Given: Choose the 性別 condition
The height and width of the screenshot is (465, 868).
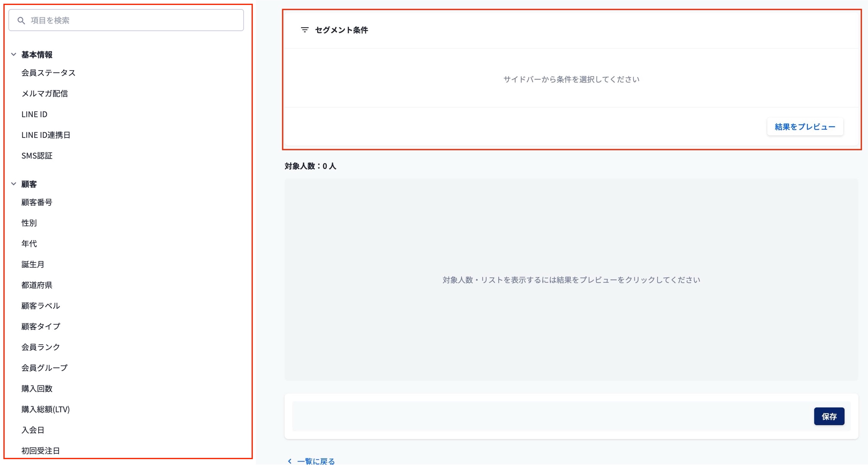Looking at the screenshot, I should pos(29,223).
